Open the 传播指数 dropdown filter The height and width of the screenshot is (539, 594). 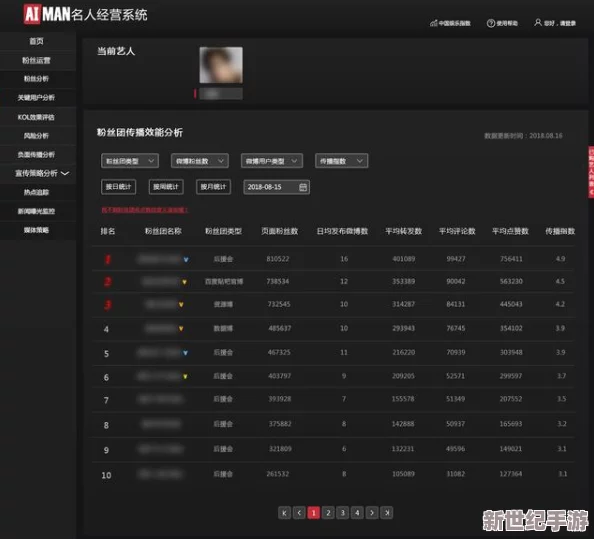click(x=341, y=161)
